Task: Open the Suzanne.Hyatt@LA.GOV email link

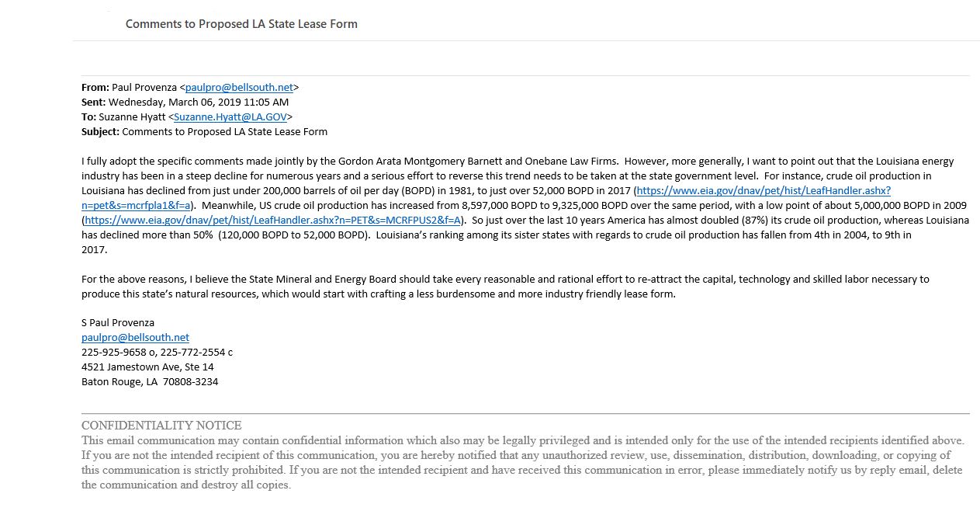Action: [x=230, y=117]
